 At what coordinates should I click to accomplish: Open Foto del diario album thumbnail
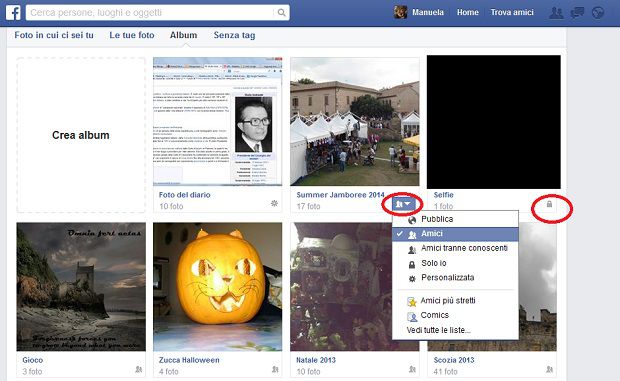click(218, 122)
